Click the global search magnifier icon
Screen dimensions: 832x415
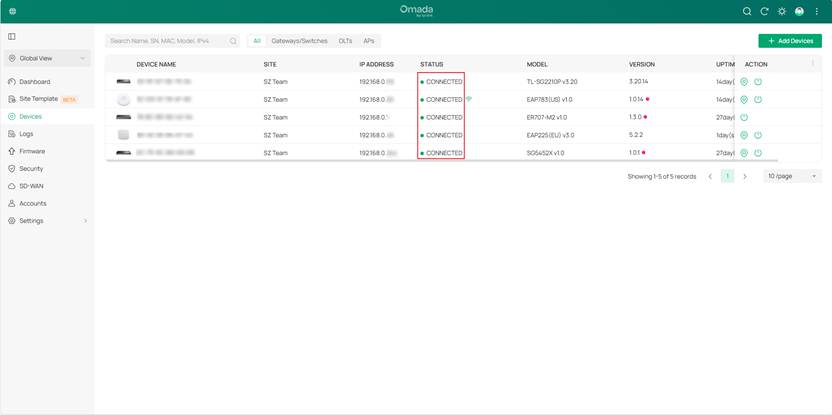pos(746,11)
